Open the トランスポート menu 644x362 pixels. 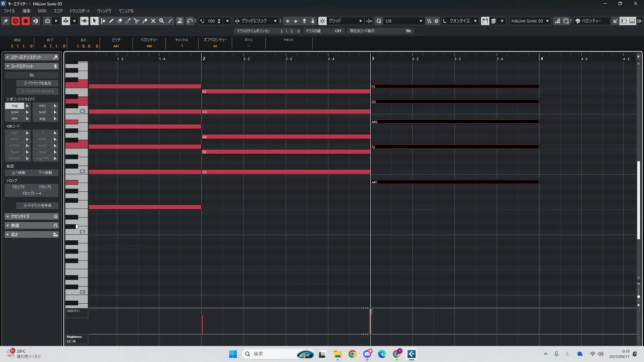(x=80, y=11)
